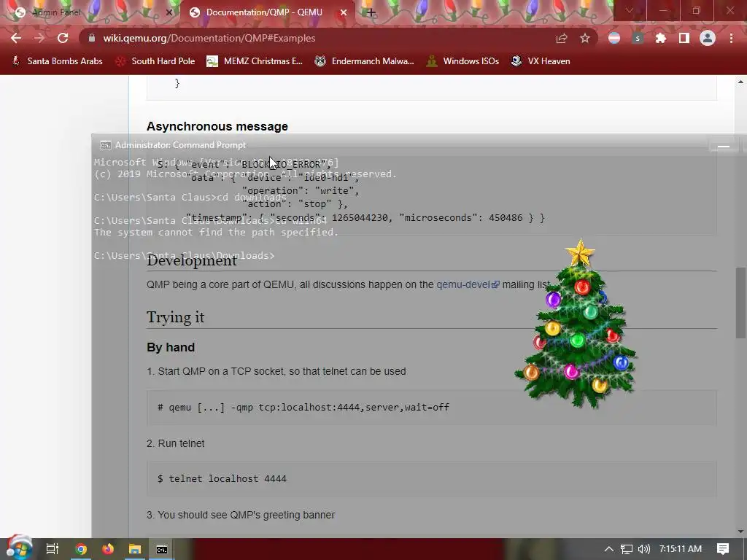
Task: Click the scrollbar down arrow
Action: tap(740, 532)
